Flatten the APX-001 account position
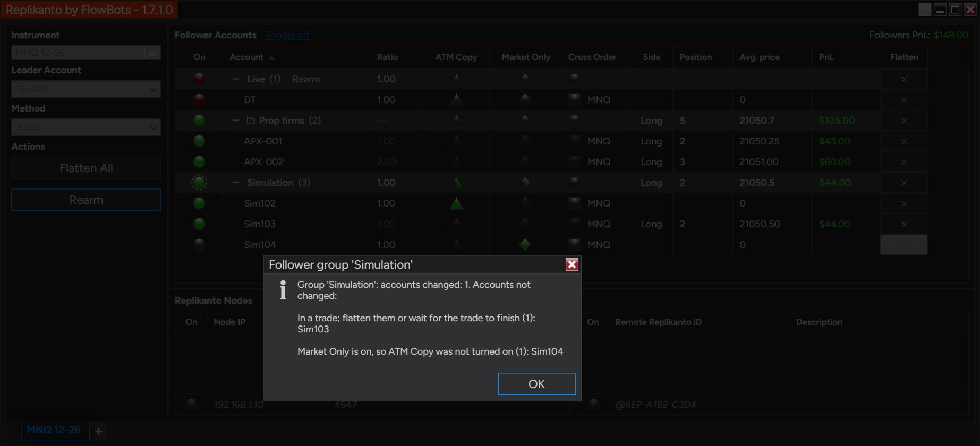980x446 pixels. (x=904, y=141)
